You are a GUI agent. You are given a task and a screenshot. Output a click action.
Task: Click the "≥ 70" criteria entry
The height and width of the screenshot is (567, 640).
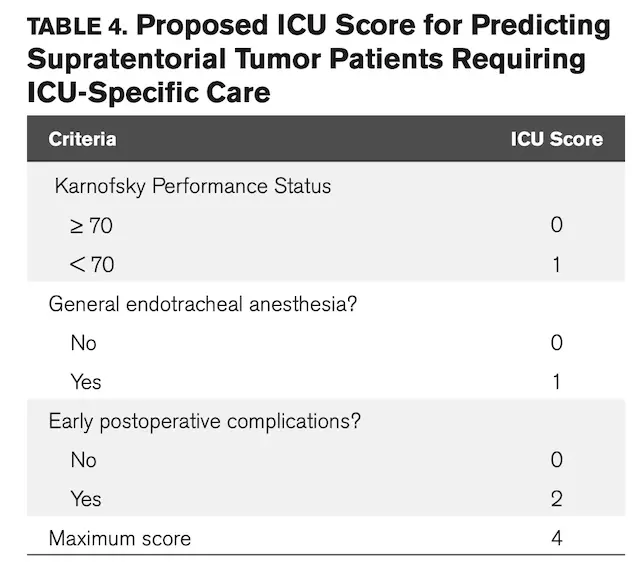click(x=91, y=226)
